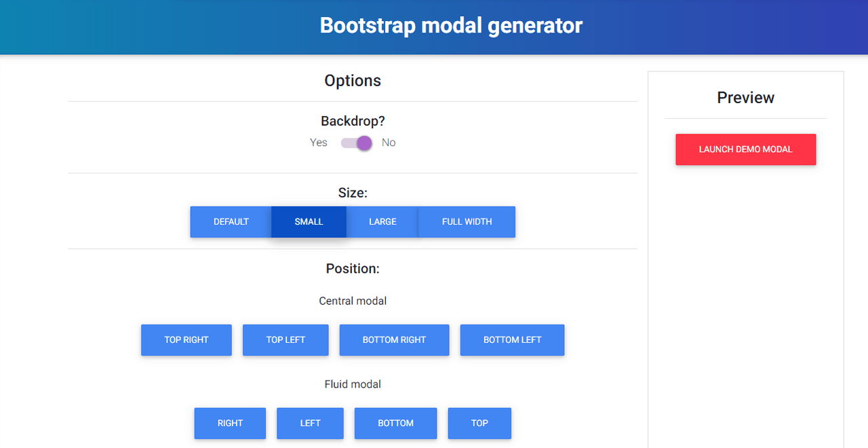Screen dimensions: 868x448
Task: Click the Preview heading
Action: click(746, 98)
